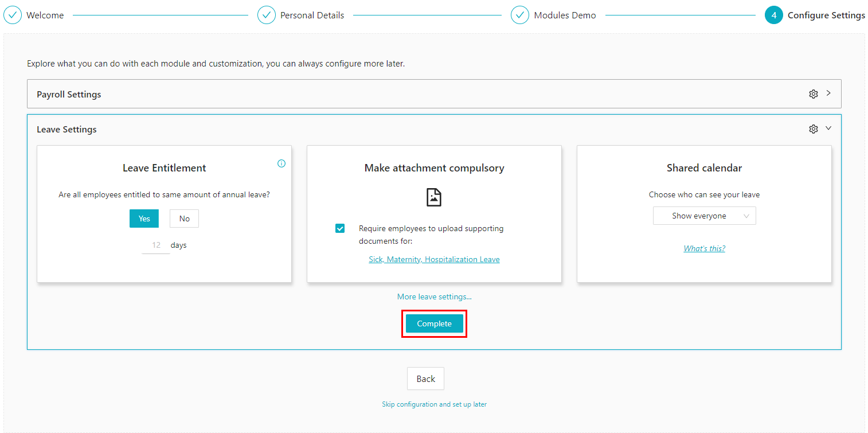
Task: Click the annual leave days input field
Action: (x=155, y=245)
